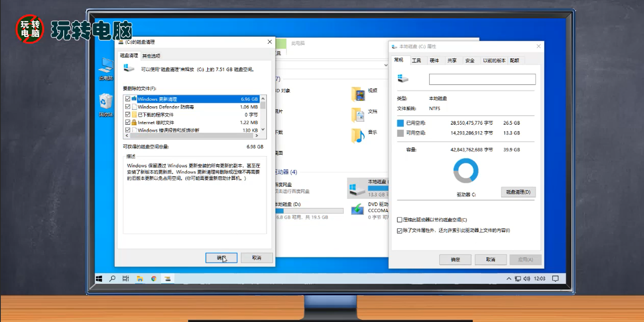Select the 视频 folder icon in Explorer
644x322 pixels.
[358, 95]
